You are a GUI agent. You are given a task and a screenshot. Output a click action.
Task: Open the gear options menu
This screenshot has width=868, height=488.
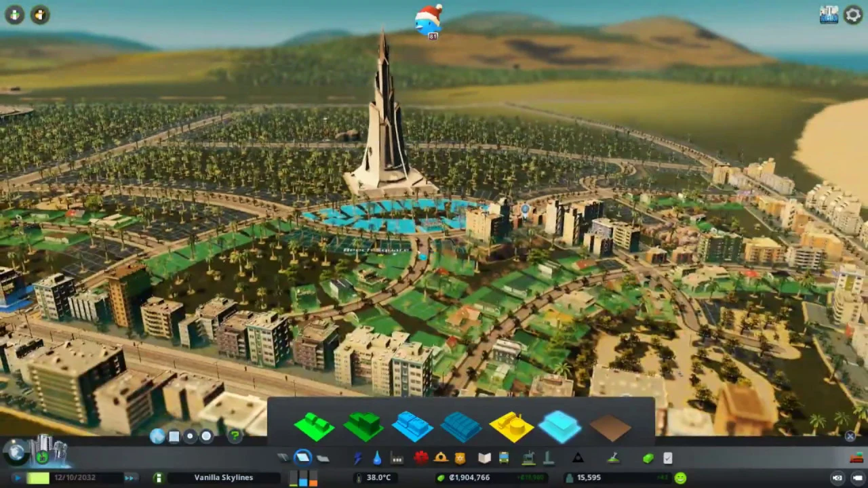[853, 15]
